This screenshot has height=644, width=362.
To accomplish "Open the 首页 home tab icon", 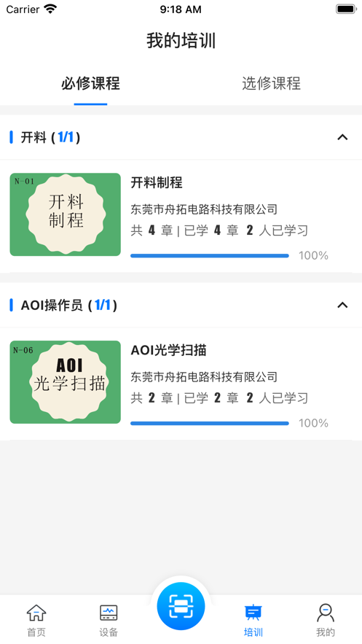I will pyautogui.click(x=36, y=613).
